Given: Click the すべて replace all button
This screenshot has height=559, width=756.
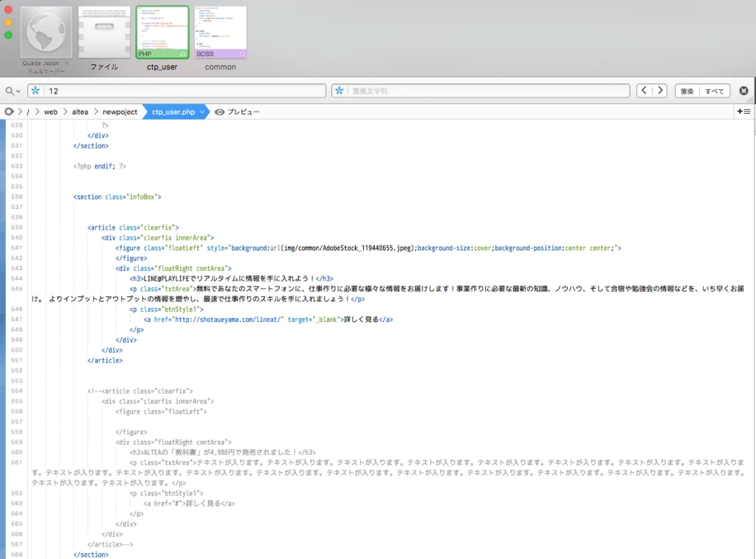Looking at the screenshot, I should (715, 91).
